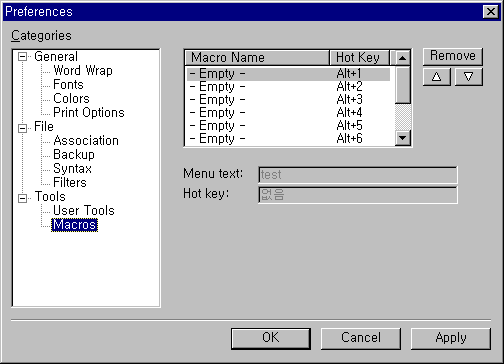Sort by Macro Name column header
Viewport: 504px width, 364px height.
(257, 57)
